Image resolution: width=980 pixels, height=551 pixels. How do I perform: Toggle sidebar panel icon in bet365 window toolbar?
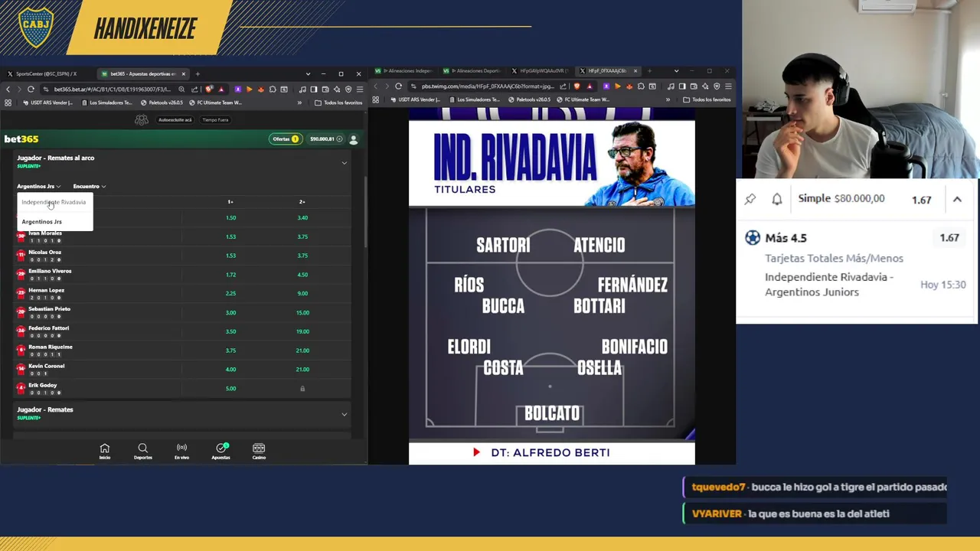tap(314, 90)
